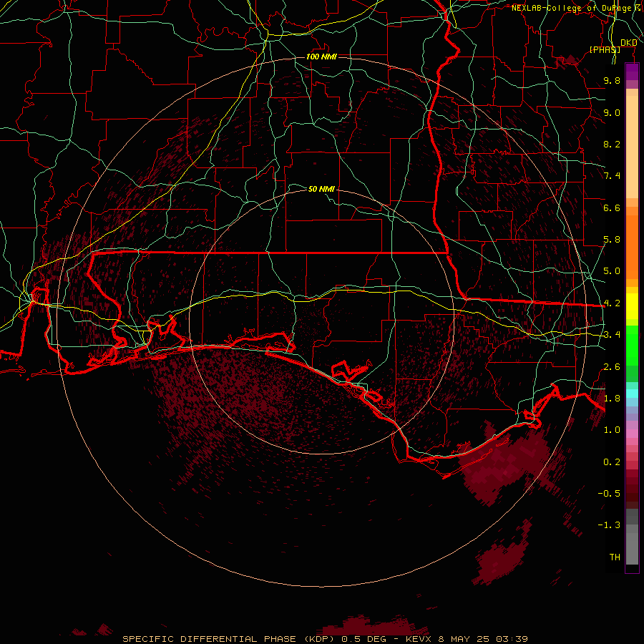This screenshot has width=644, height=644.
Task: Click the 50 NMI range ring label
Action: 321,189
